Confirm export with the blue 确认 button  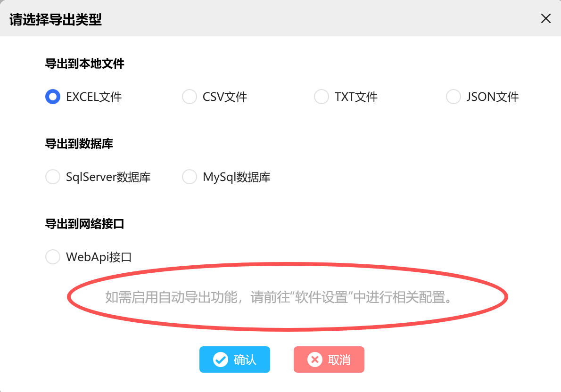pyautogui.click(x=235, y=359)
